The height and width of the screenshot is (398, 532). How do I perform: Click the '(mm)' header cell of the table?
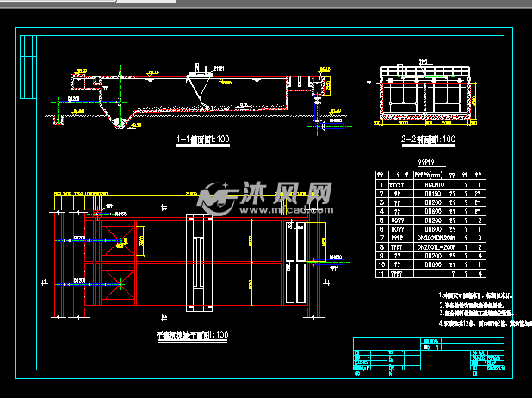(430, 175)
